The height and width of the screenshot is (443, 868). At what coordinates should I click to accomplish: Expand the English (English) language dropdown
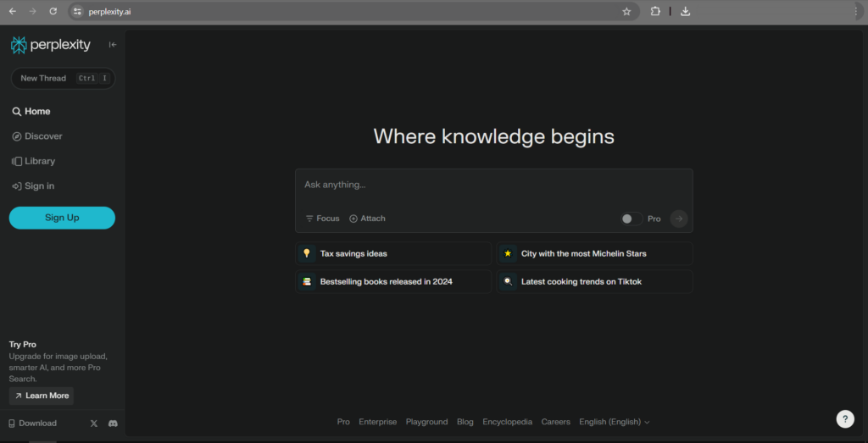tap(615, 422)
